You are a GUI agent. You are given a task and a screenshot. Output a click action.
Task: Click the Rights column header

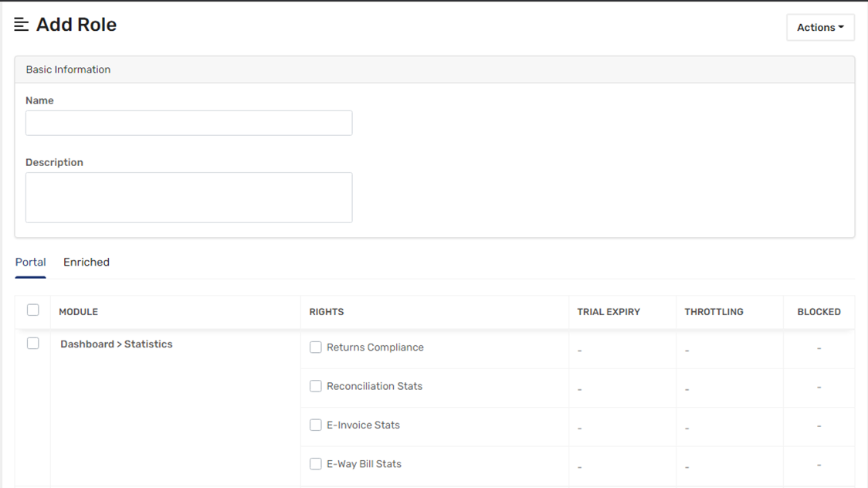coord(327,312)
